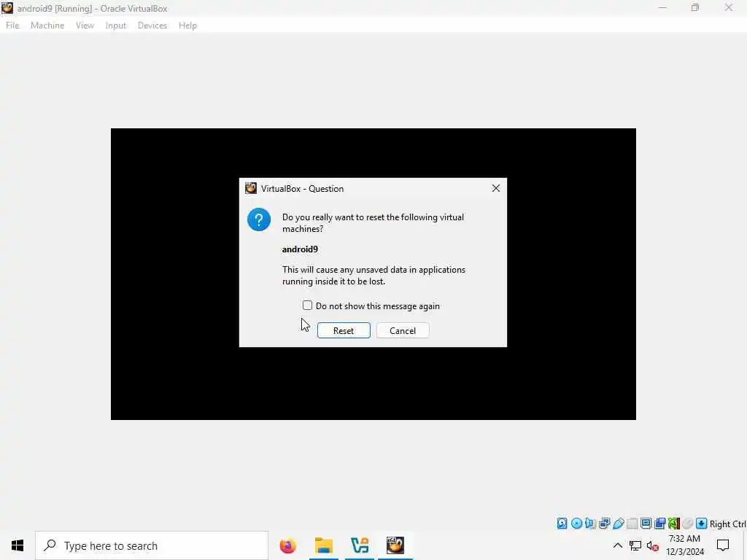Click Cancel in the reset dialog

pyautogui.click(x=403, y=330)
